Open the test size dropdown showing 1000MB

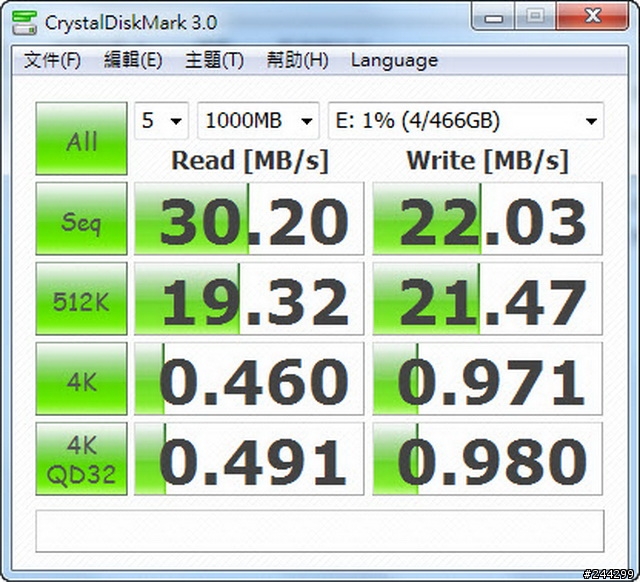click(258, 121)
